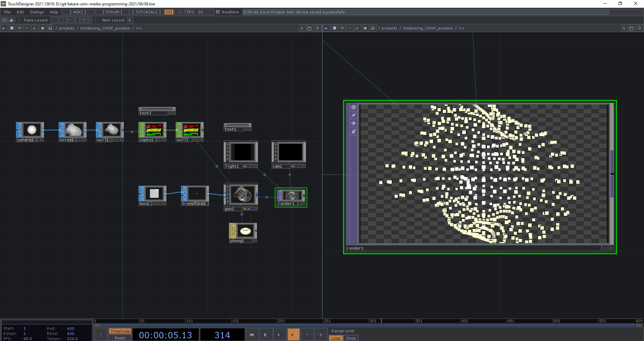
Task: Open the Edit menu
Action: tap(20, 12)
